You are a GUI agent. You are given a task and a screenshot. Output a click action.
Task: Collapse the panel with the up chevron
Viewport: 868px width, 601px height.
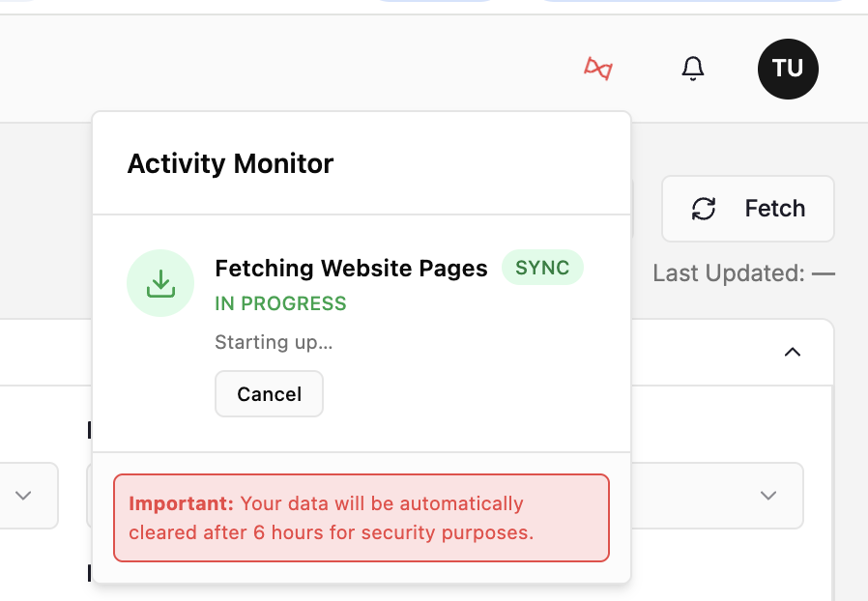click(x=793, y=352)
